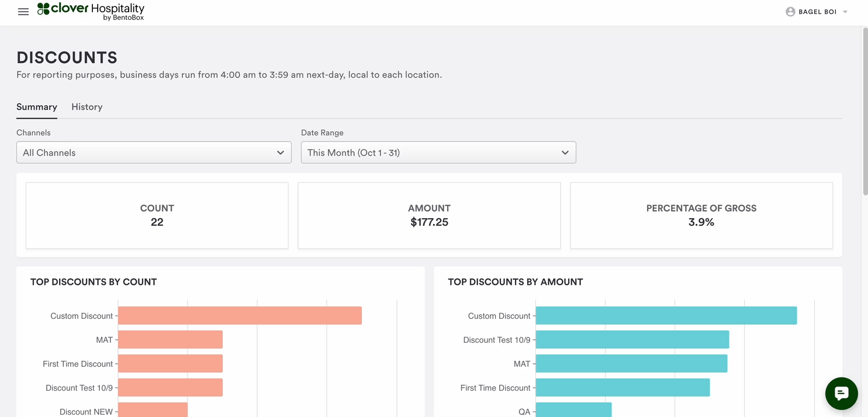This screenshot has height=417, width=868.
Task: Click the Discount Test 10/9 bar in amount chart
Action: pyautogui.click(x=632, y=340)
